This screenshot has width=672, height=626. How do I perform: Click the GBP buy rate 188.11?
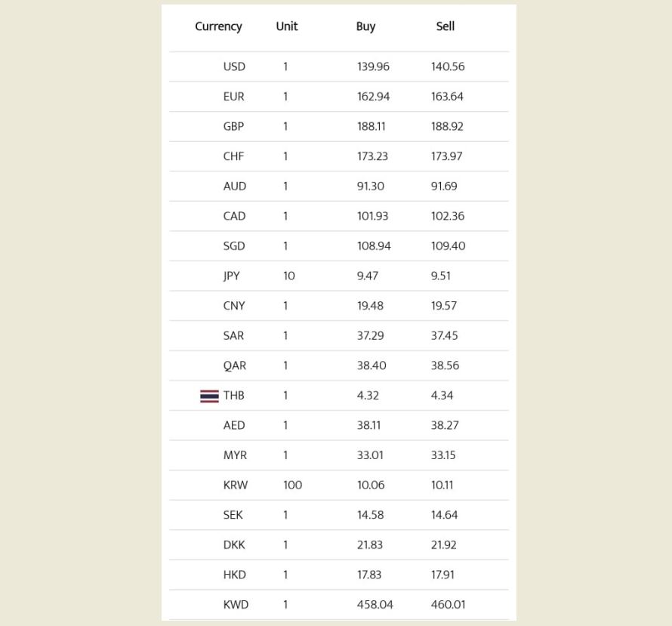tap(371, 126)
